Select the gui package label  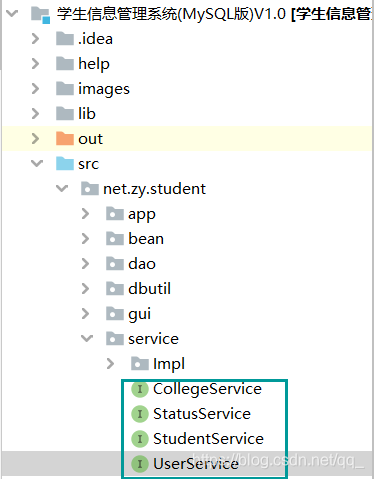(139, 314)
